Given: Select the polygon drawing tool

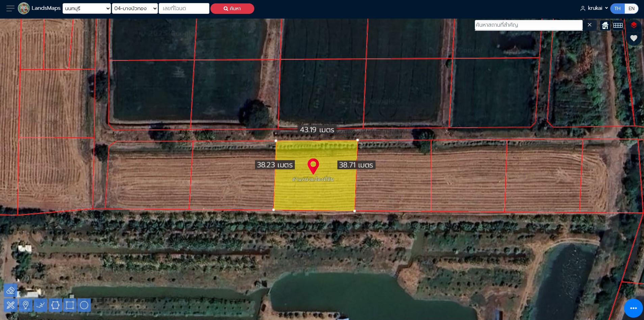Looking at the screenshot, I should (x=55, y=305).
